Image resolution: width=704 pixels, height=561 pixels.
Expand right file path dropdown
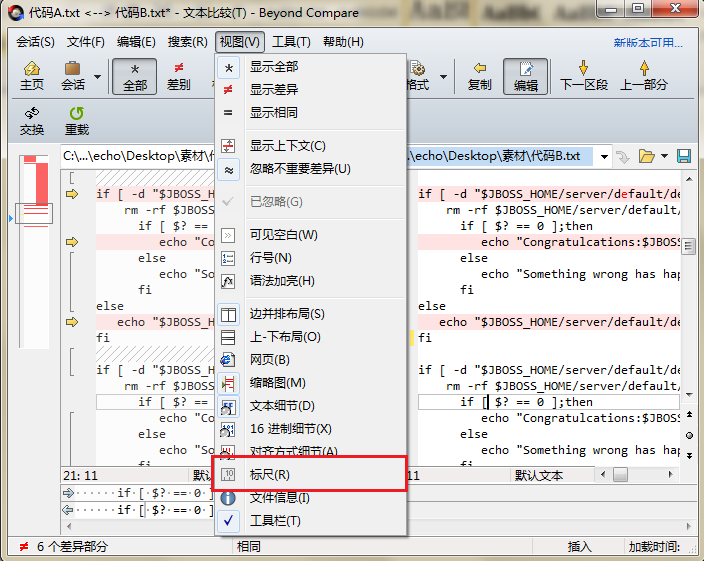[x=604, y=157]
